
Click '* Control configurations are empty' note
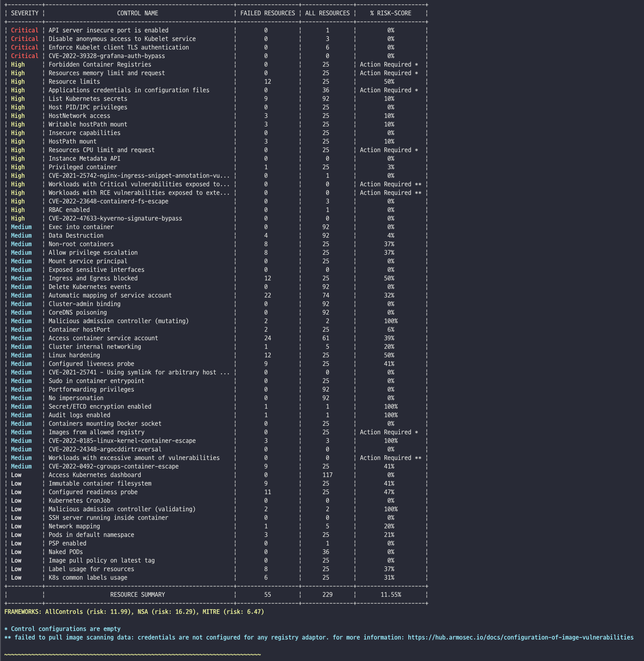point(62,629)
